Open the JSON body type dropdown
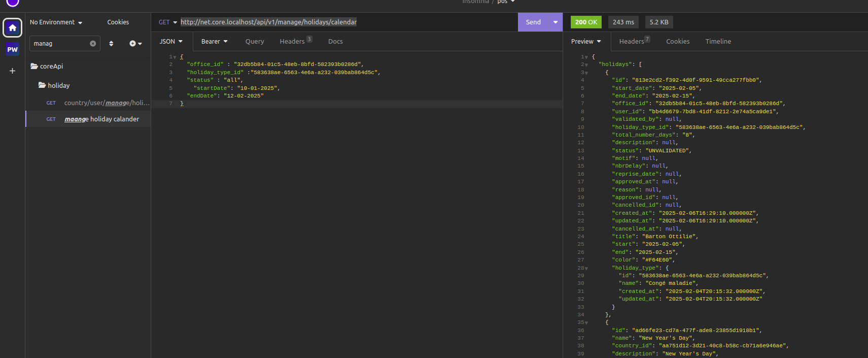 (x=171, y=42)
